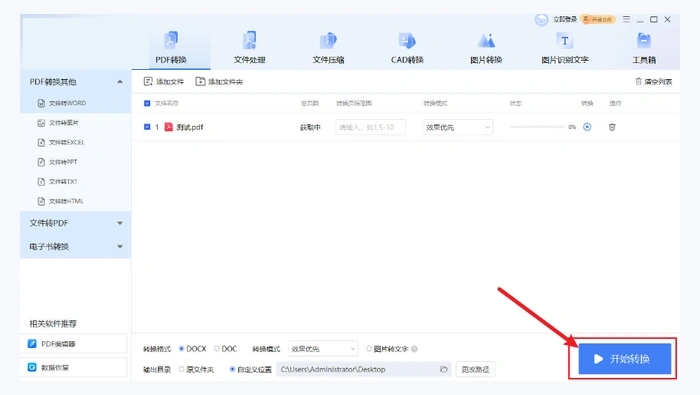The height and width of the screenshot is (395, 700).
Task: Go to the CAD转换 tab
Action: (407, 48)
